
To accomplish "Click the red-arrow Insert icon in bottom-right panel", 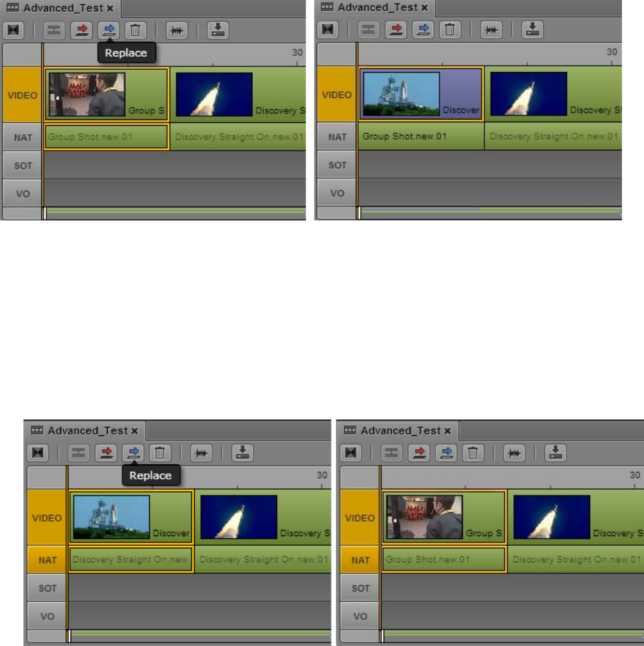I will coord(419,453).
